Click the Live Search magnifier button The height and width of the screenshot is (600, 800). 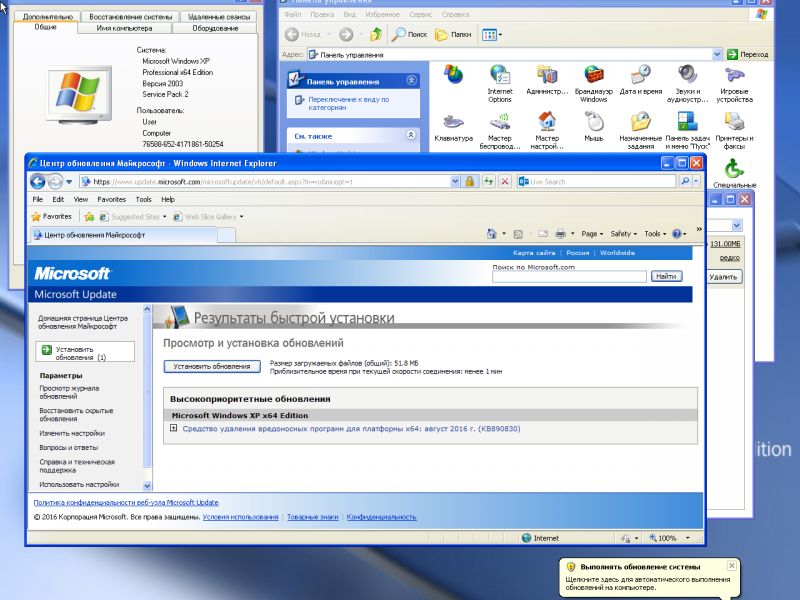(685, 181)
